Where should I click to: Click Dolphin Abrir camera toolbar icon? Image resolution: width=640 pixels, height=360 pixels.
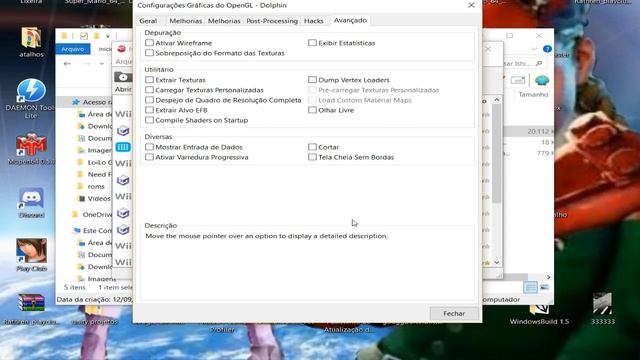[123, 77]
